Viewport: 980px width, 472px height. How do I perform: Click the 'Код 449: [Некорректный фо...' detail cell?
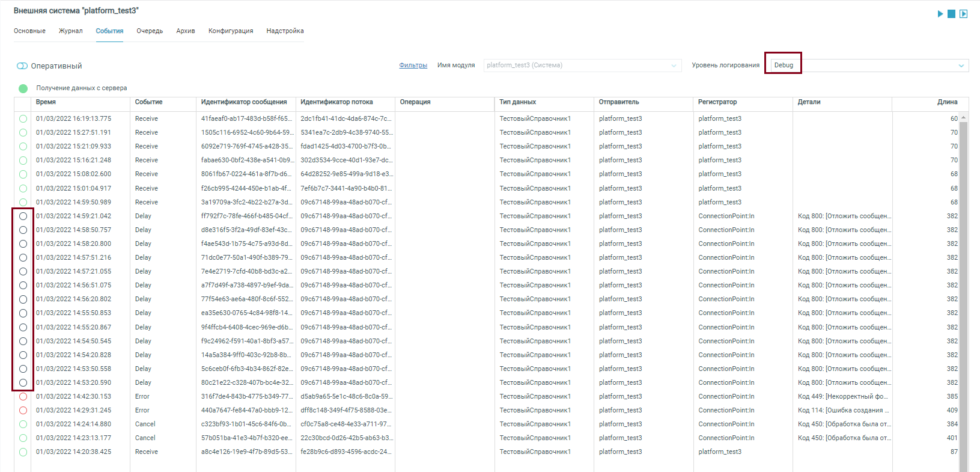(x=843, y=397)
